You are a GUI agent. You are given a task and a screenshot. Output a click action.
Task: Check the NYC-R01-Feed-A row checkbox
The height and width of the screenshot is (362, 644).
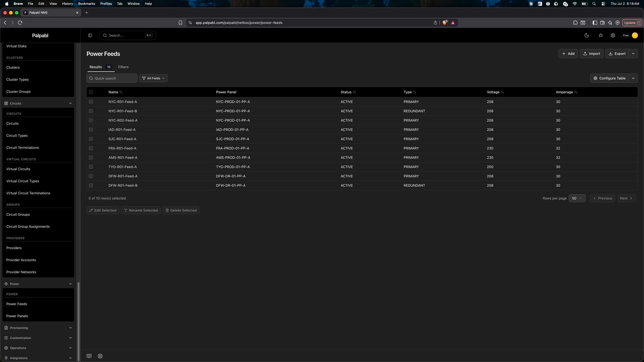click(91, 102)
